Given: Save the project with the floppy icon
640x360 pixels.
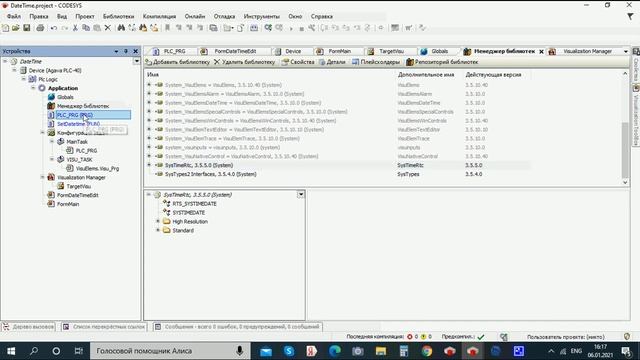Looking at the screenshot, I should (27, 28).
